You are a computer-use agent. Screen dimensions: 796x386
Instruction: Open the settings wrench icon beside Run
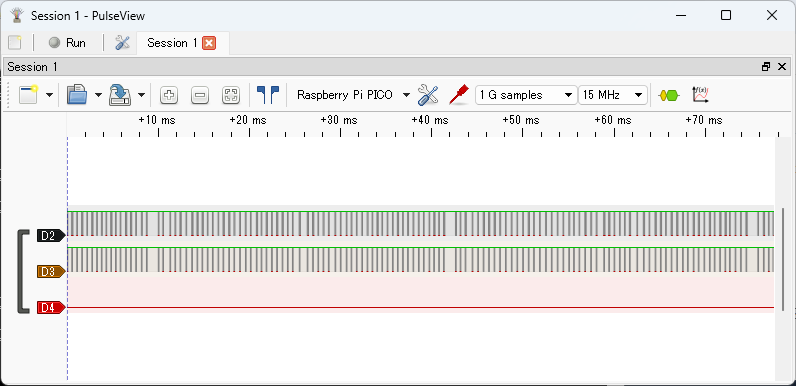point(122,43)
